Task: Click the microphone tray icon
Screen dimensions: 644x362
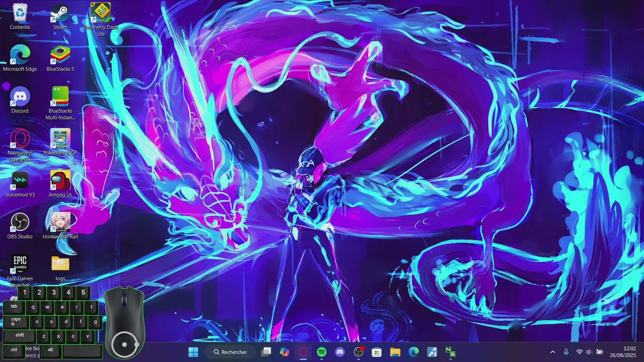Action: pos(566,352)
